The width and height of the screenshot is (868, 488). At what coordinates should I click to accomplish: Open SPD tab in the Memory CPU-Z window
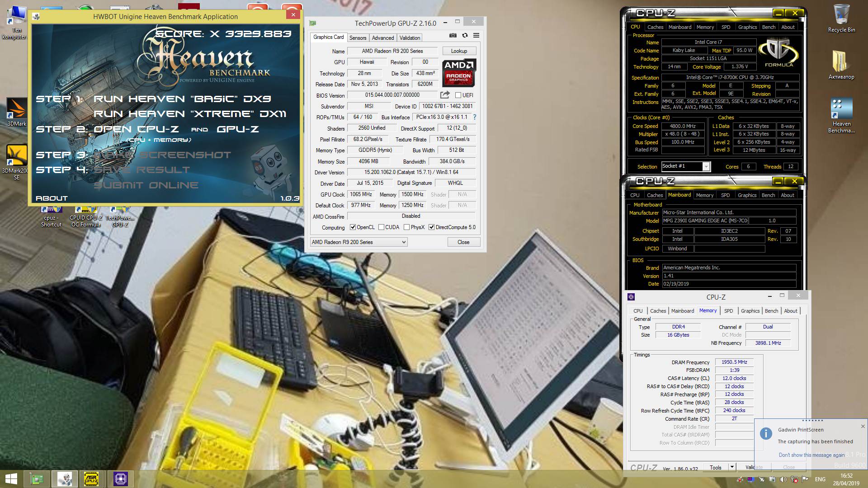728,311
